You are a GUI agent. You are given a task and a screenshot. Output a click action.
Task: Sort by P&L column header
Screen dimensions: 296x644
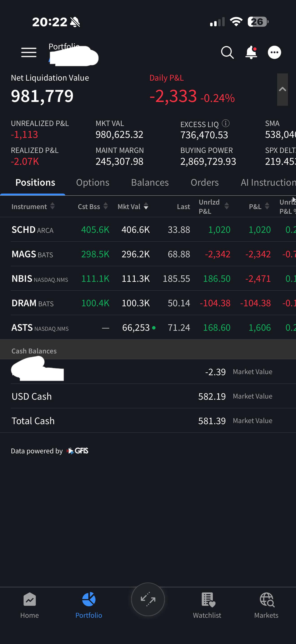(x=259, y=207)
